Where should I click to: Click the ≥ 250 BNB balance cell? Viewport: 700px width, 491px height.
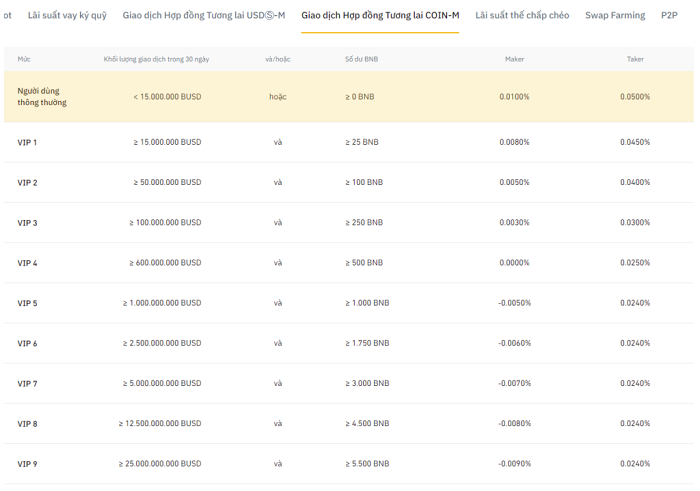click(x=364, y=222)
